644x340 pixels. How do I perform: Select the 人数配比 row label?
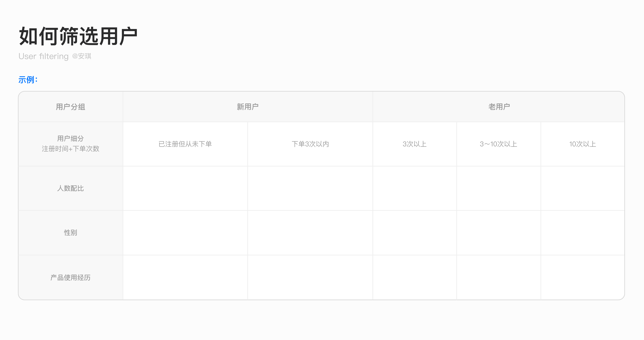(71, 188)
